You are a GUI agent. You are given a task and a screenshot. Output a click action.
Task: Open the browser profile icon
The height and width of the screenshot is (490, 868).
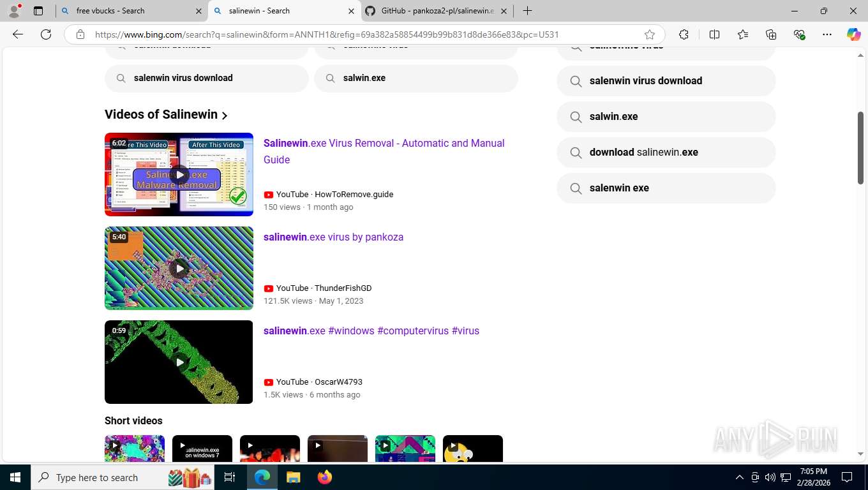[14, 11]
